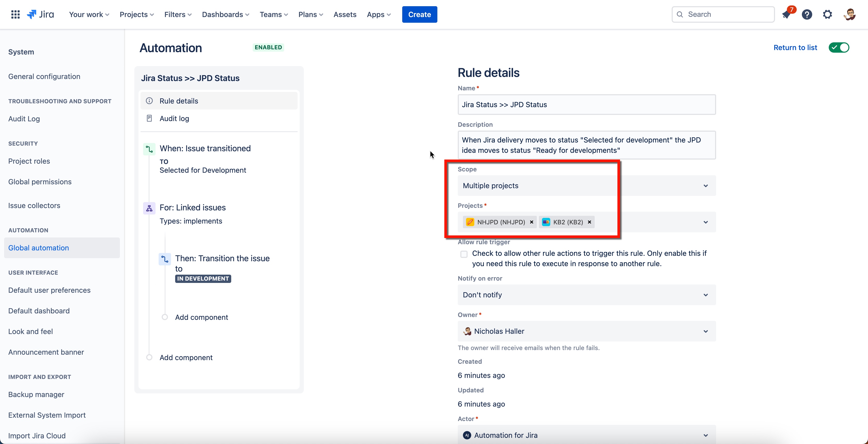868x444 pixels.
Task: Remove the KB2 project chip
Action: tap(590, 222)
